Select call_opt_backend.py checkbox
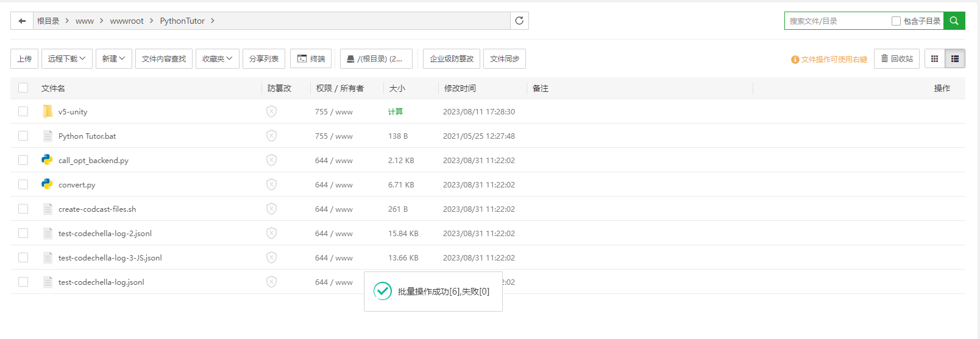The image size is (980, 339). point(23,160)
